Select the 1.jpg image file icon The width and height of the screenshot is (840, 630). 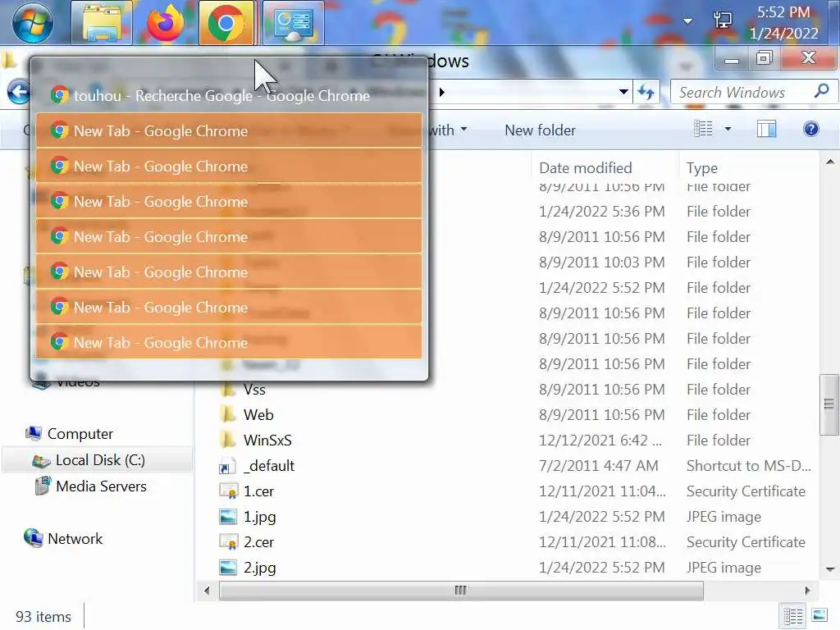coord(228,517)
